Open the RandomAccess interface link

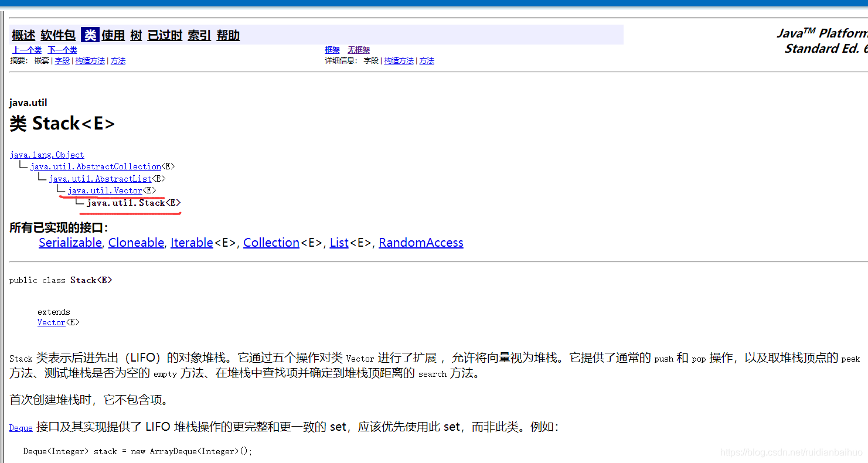[421, 243]
